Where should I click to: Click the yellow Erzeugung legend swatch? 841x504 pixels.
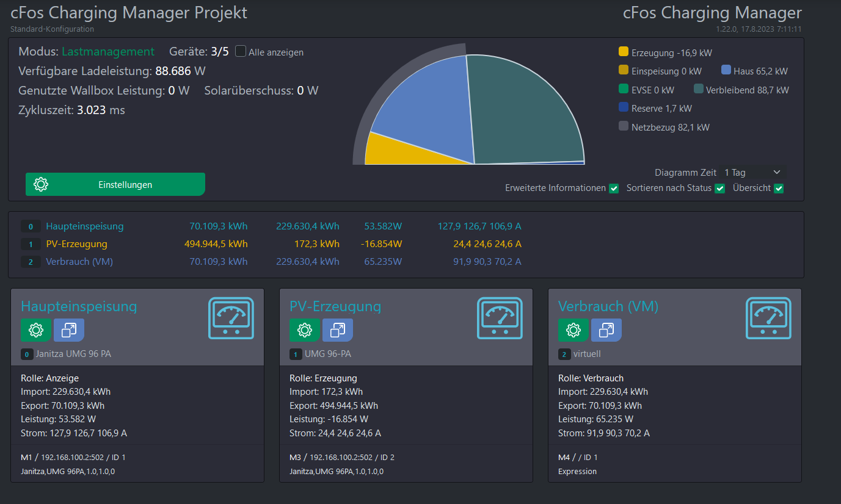624,52
